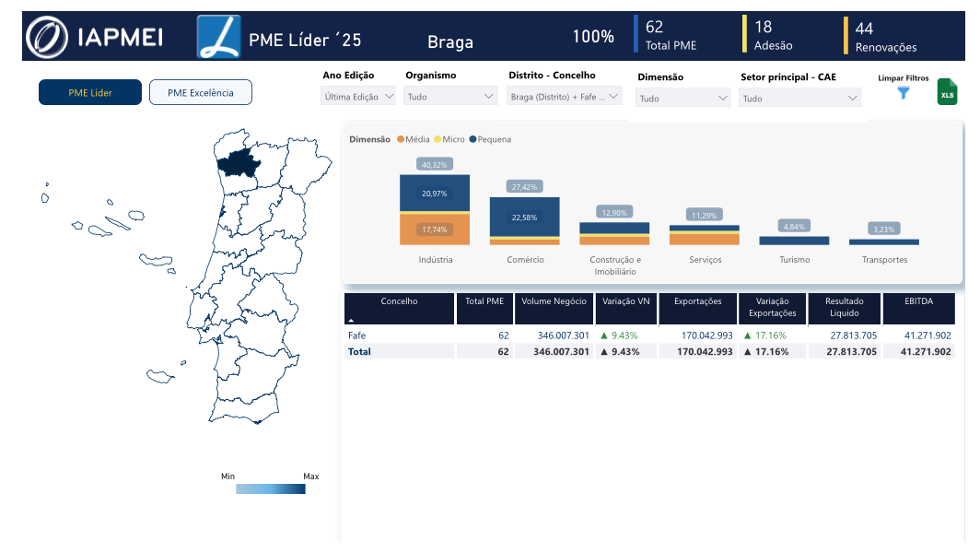Image resolution: width=980 pixels, height=553 pixels.
Task: Click the Variação Exportações up triangle for Fafe
Action: point(748,335)
